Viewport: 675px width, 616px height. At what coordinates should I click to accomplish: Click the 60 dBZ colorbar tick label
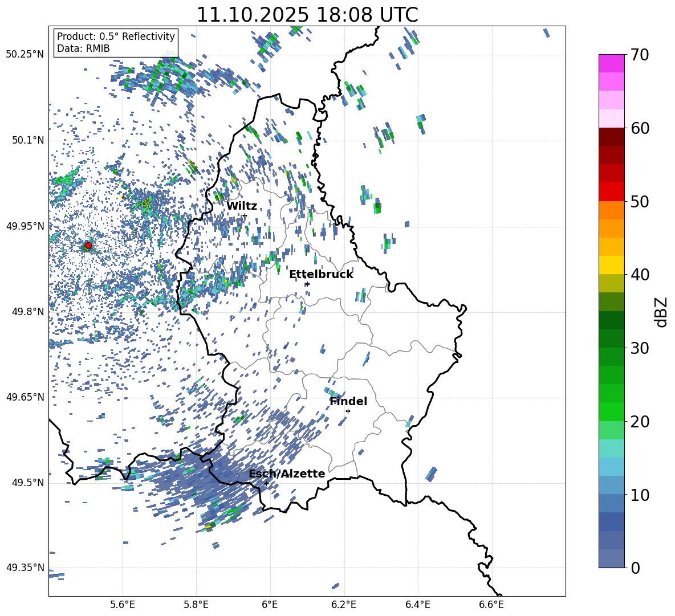point(640,128)
